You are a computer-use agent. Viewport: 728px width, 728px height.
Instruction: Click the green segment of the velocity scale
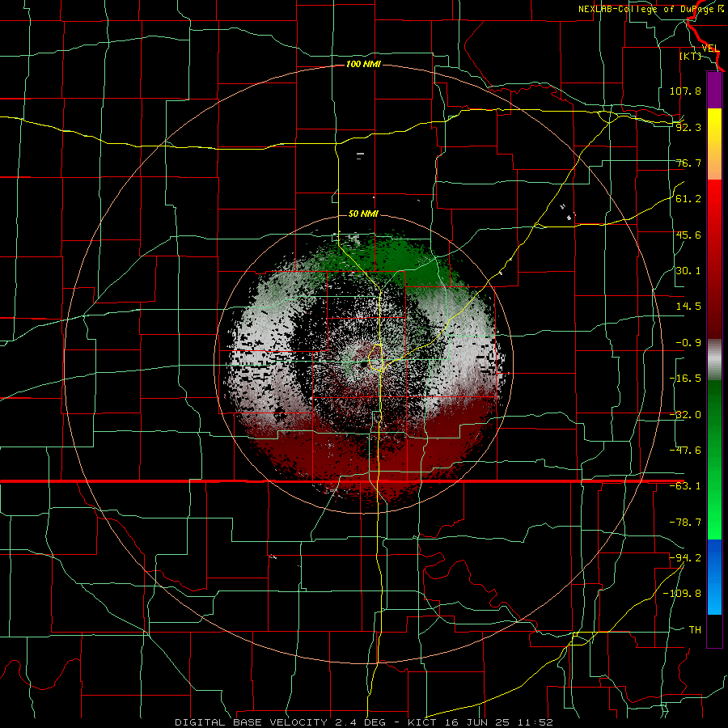click(714, 459)
